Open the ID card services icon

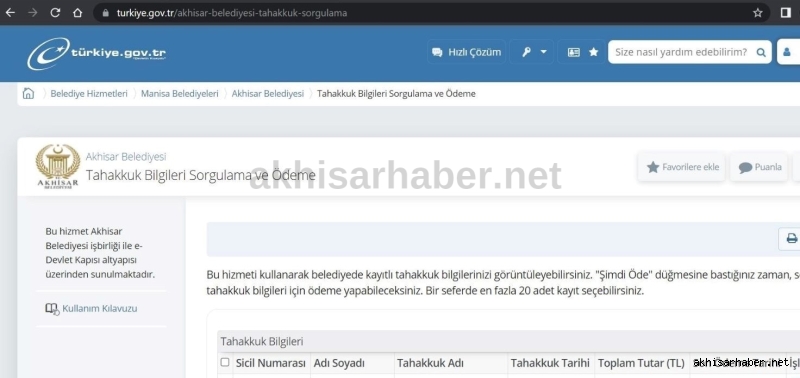(x=573, y=52)
